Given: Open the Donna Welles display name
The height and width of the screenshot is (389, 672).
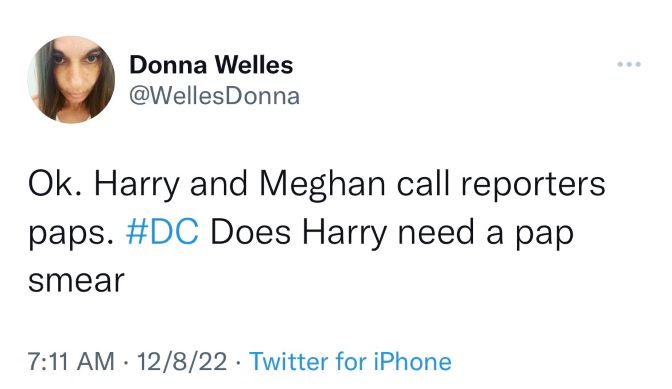Looking at the screenshot, I should 211,65.
